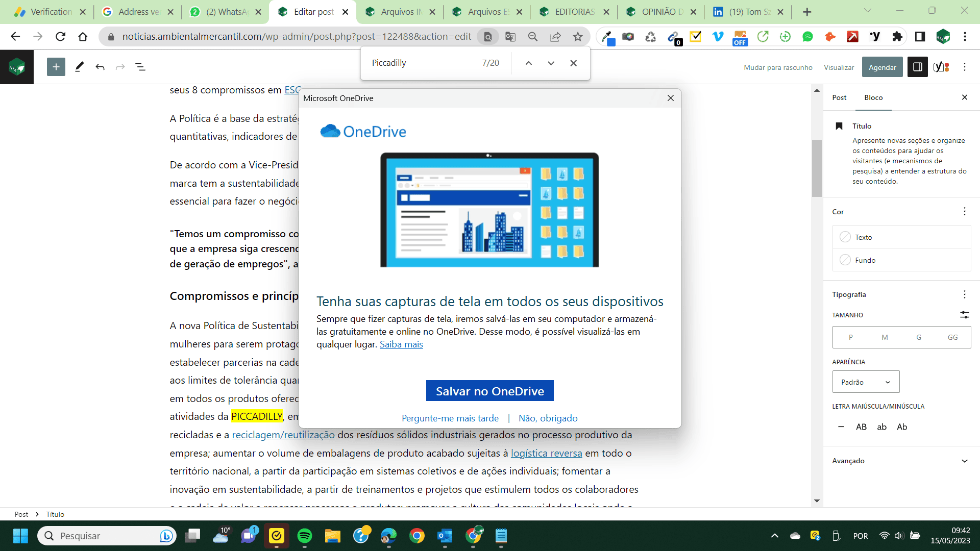Close the find-in-page bar

(574, 63)
